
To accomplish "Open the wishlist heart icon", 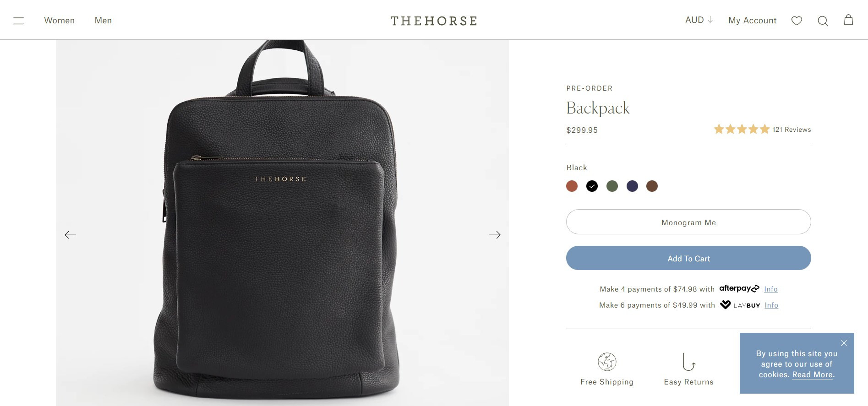I will point(797,21).
